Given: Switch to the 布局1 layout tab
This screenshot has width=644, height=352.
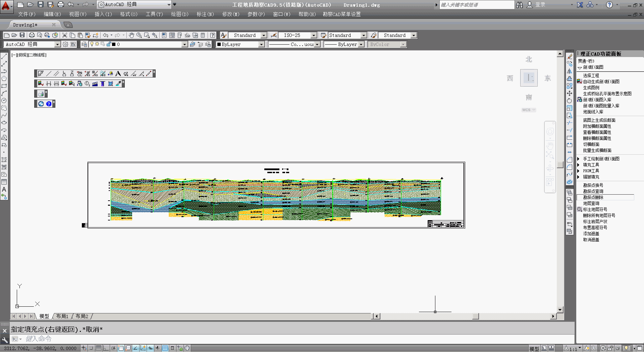Looking at the screenshot, I should 62,316.
